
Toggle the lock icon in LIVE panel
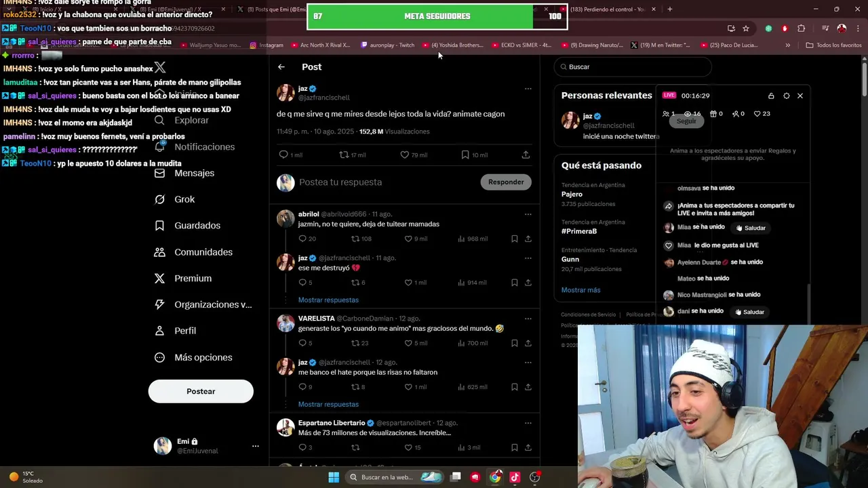[x=771, y=96]
